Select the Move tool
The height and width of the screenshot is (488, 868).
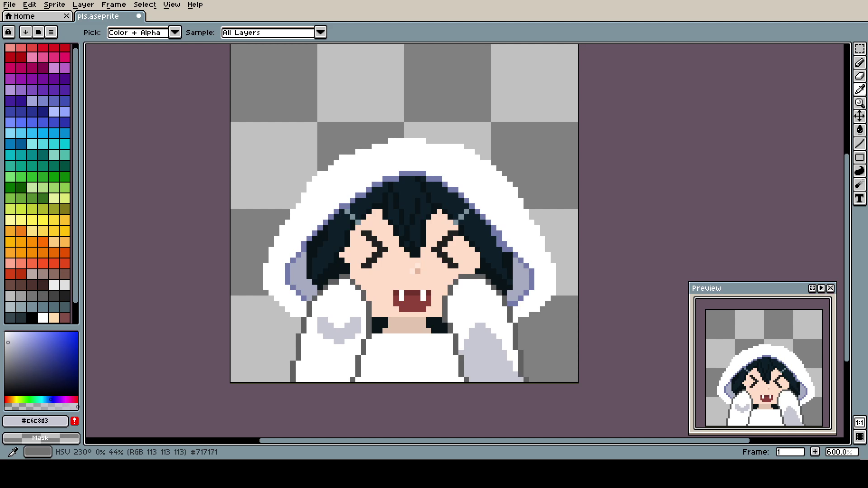[x=859, y=117]
